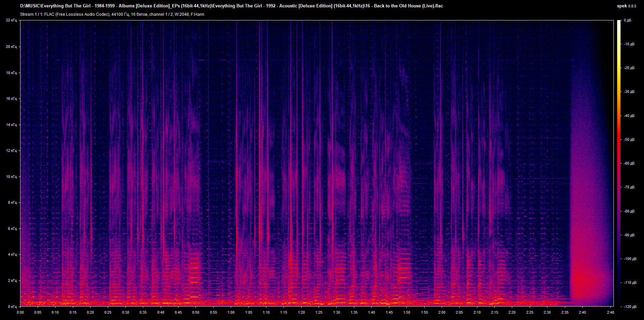Image resolution: width=644 pixels, height=320 pixels.
Task: Click the 1:40 time axis label
Action: coord(372,312)
